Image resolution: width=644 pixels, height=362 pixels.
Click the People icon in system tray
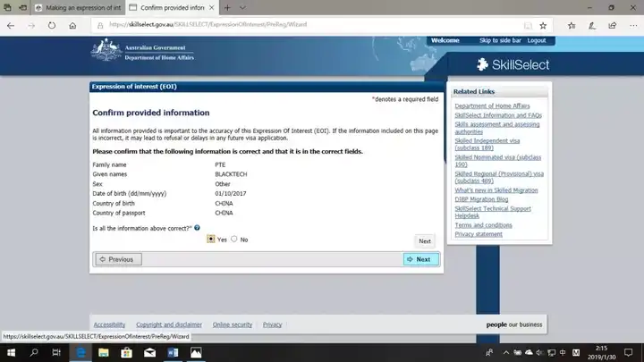point(489,352)
